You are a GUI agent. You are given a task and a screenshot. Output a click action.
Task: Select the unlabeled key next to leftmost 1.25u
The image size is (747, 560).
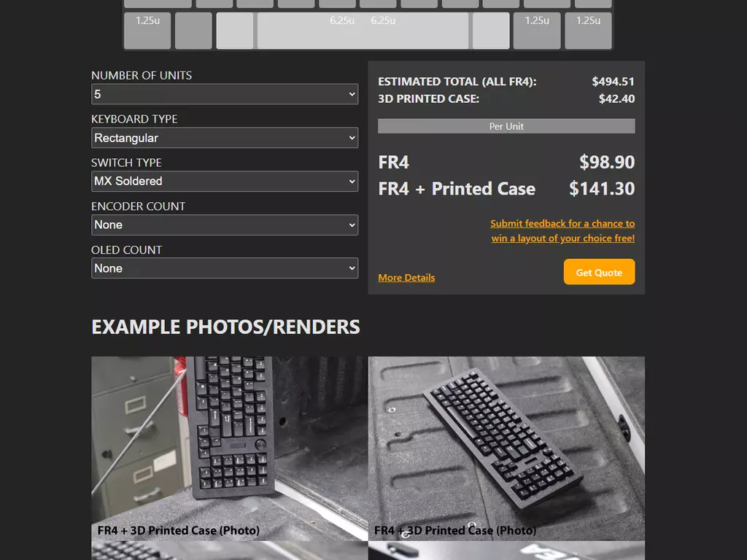click(193, 31)
